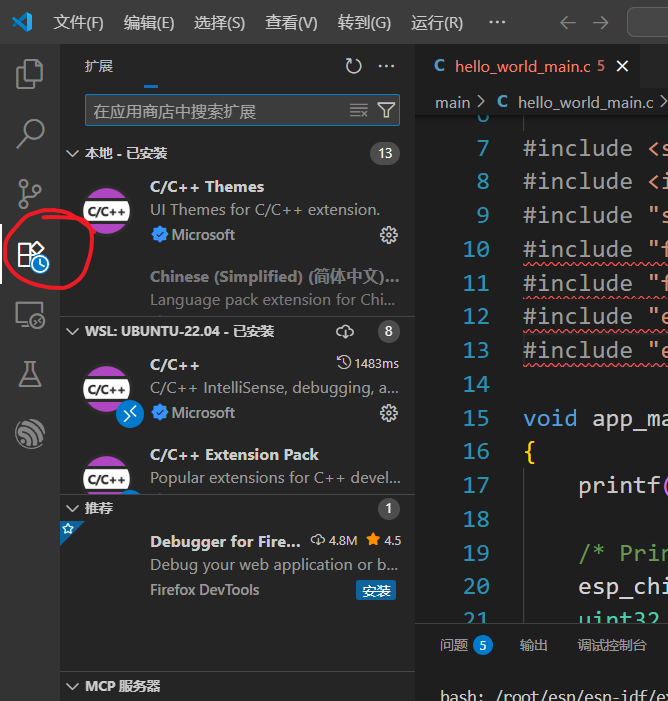Collapse the 推荐 section

pos(72,508)
